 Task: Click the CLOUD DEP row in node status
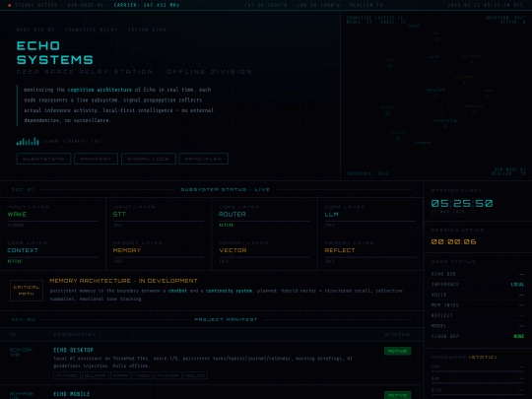478,336
